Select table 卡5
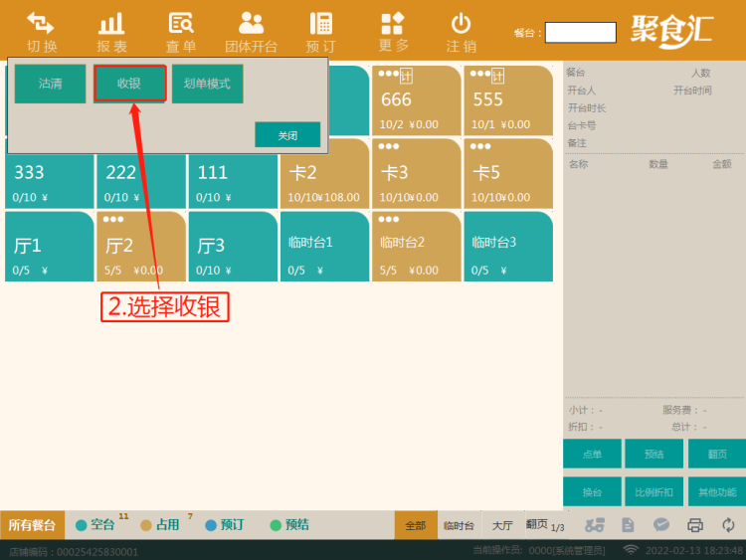 [x=508, y=174]
